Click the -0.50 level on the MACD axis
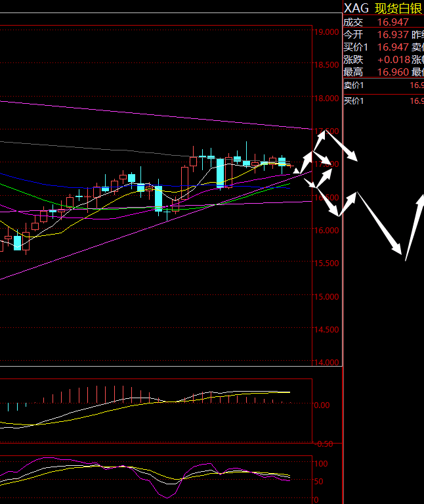 [x=323, y=444]
